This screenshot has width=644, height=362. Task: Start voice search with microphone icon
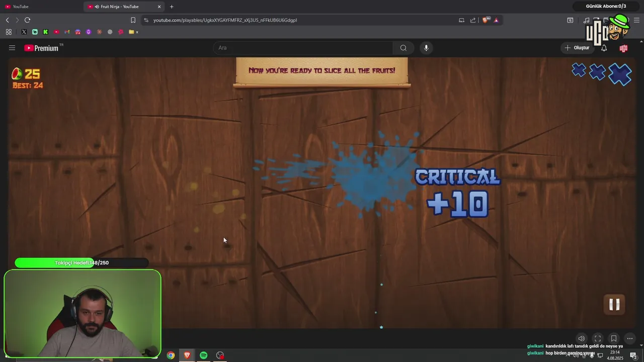point(426,48)
